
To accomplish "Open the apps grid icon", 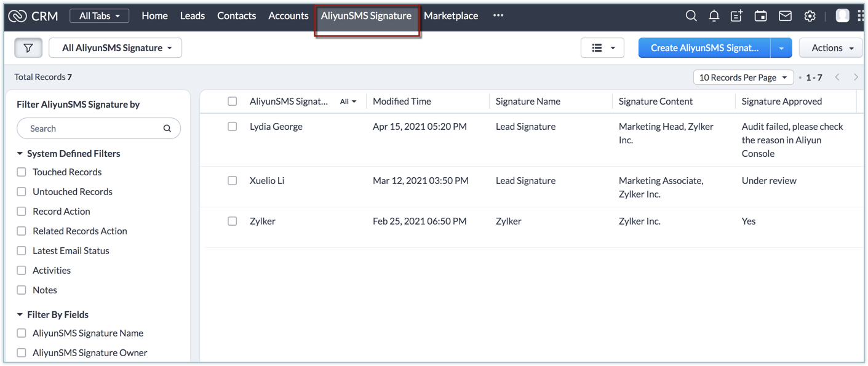I will (x=860, y=16).
